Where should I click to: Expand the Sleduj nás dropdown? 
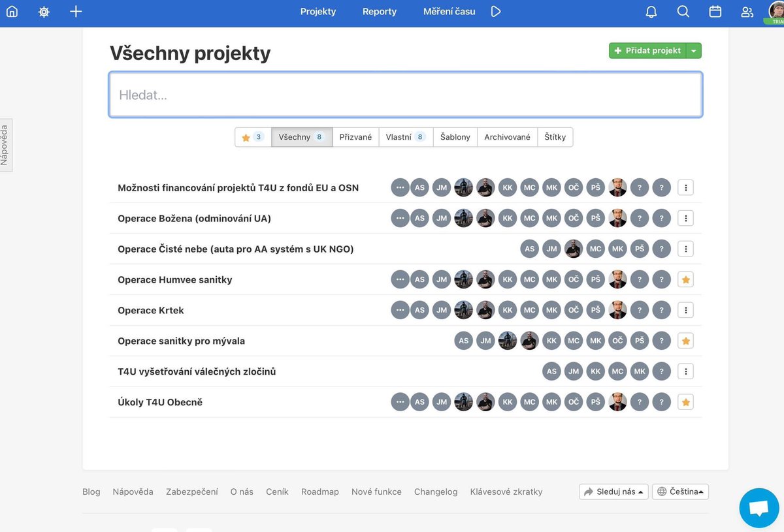click(613, 491)
